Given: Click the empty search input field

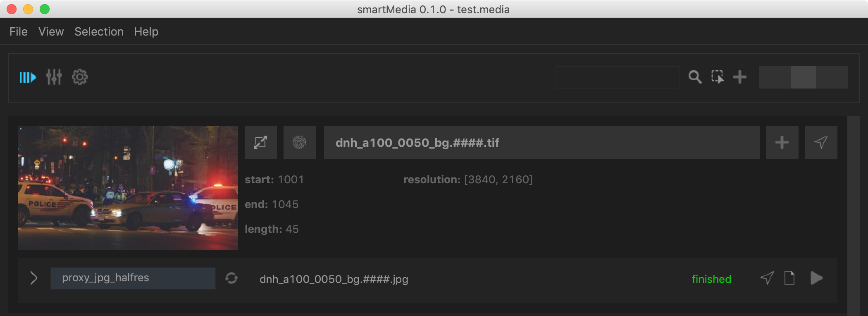Looking at the screenshot, I should (617, 77).
